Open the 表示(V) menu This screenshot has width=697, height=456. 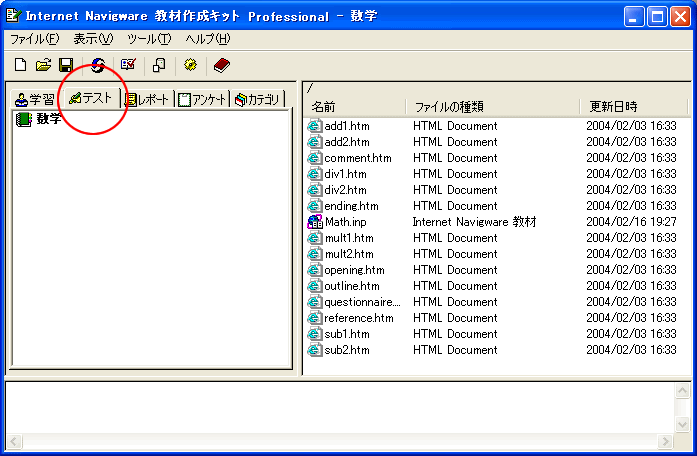pyautogui.click(x=93, y=39)
